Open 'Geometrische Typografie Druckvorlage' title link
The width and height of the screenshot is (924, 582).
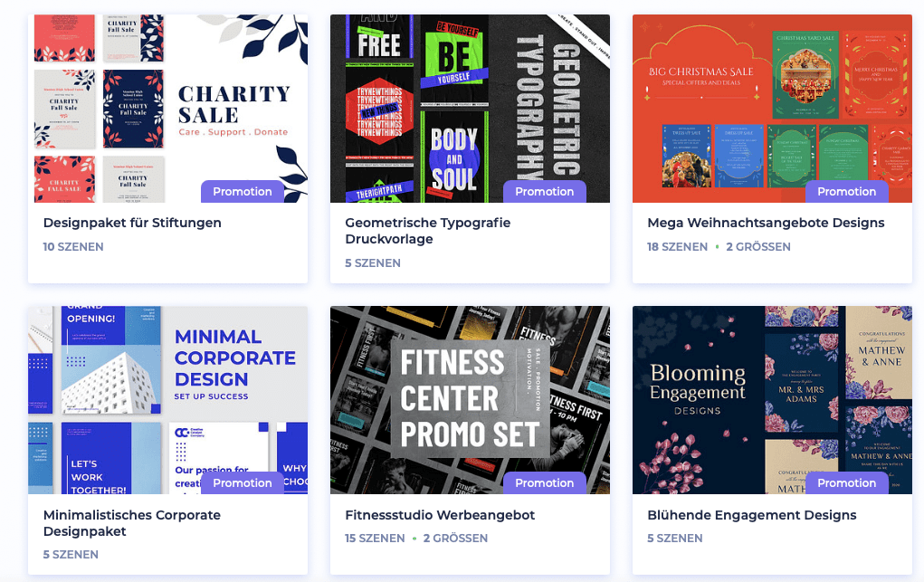point(428,231)
